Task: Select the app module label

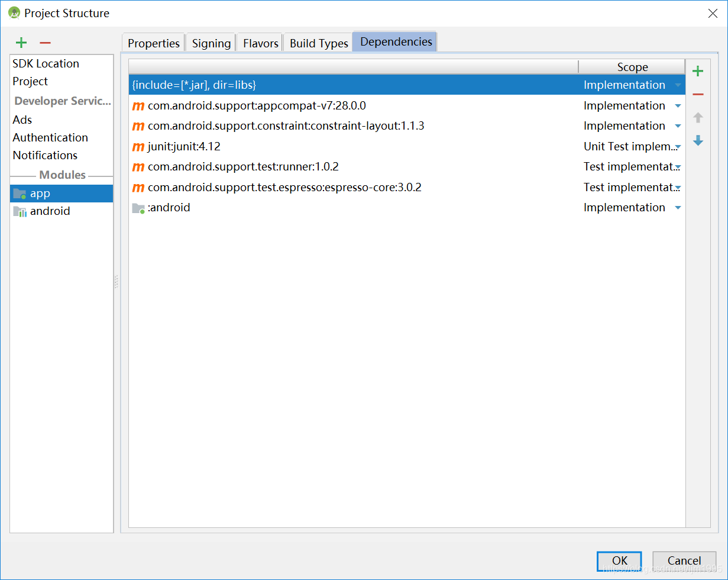Action: coord(40,194)
